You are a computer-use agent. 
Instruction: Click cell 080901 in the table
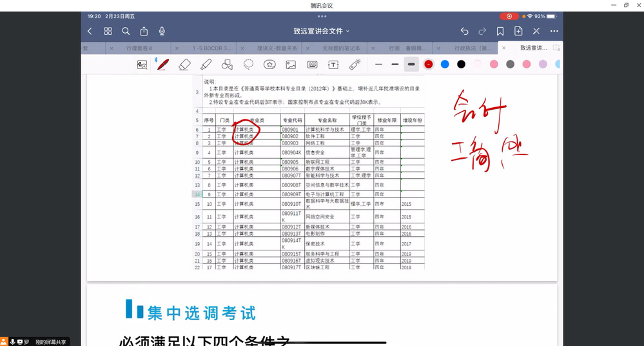290,130
